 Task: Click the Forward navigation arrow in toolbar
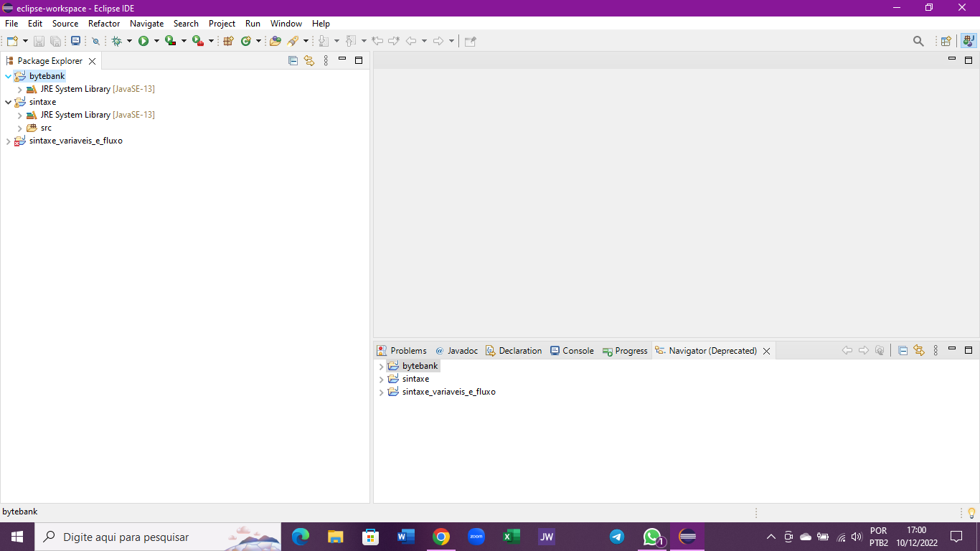(x=438, y=41)
